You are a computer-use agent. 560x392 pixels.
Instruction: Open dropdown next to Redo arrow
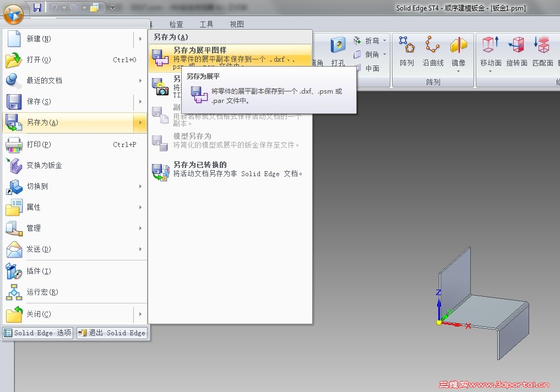84,8
